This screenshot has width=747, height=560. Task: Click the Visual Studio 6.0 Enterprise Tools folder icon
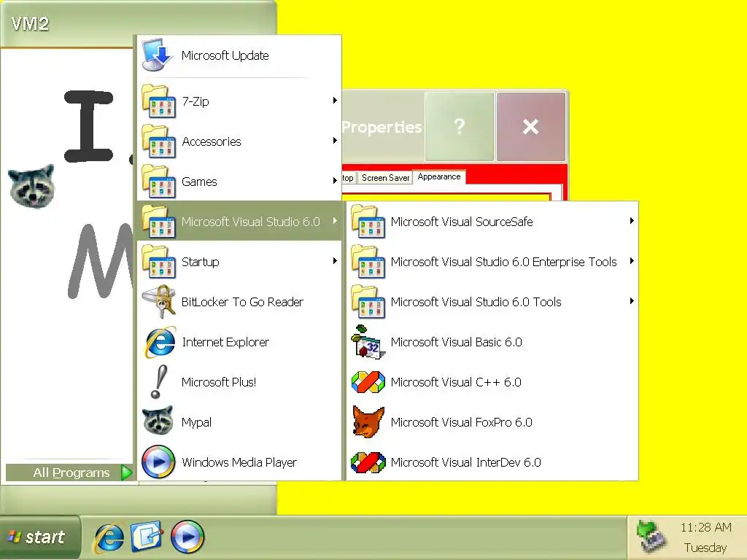coord(368,262)
